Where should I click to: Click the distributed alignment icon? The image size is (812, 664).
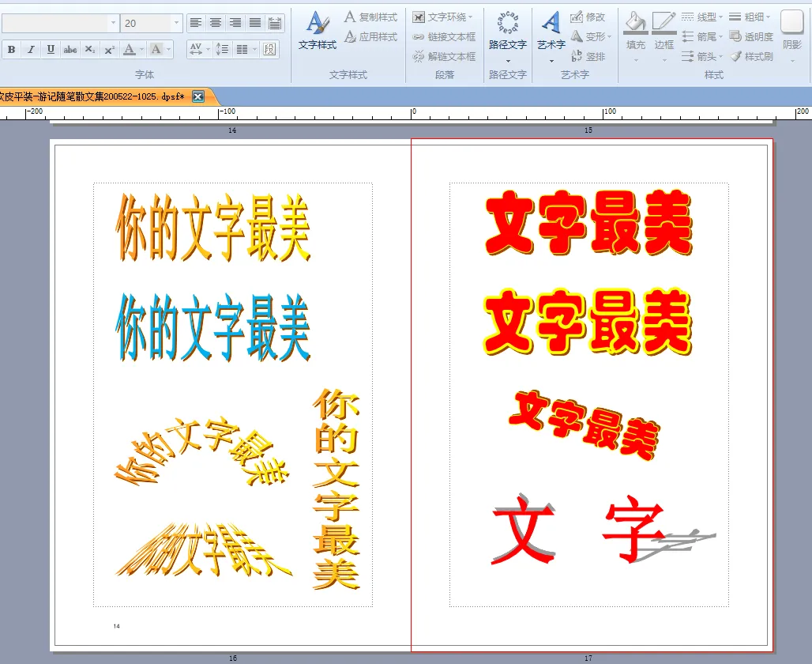[x=274, y=23]
